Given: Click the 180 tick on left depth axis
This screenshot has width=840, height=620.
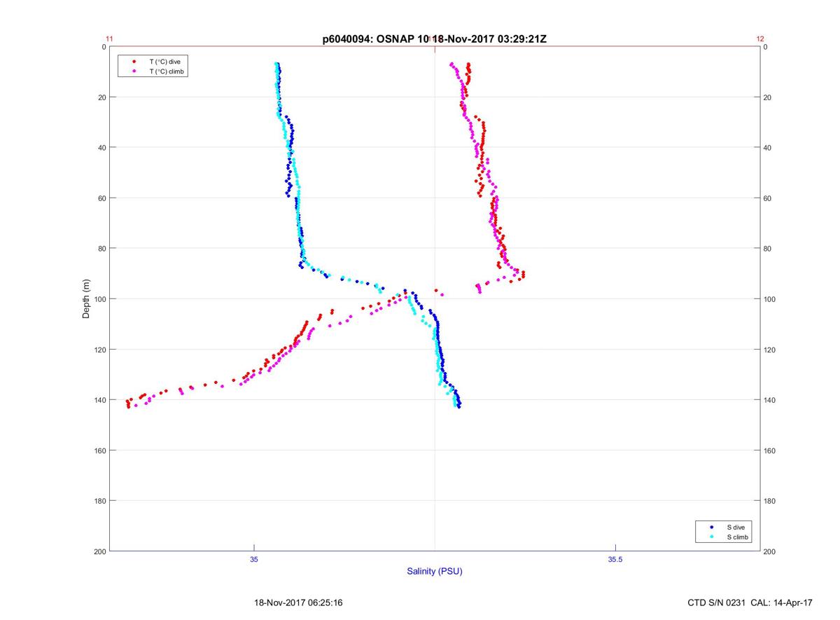Looking at the screenshot, I should click(x=100, y=501).
